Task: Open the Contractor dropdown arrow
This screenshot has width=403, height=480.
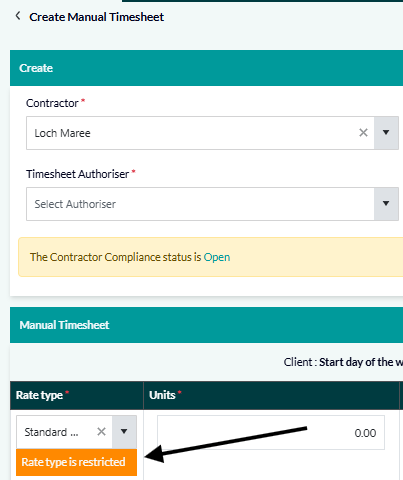Action: click(x=386, y=133)
